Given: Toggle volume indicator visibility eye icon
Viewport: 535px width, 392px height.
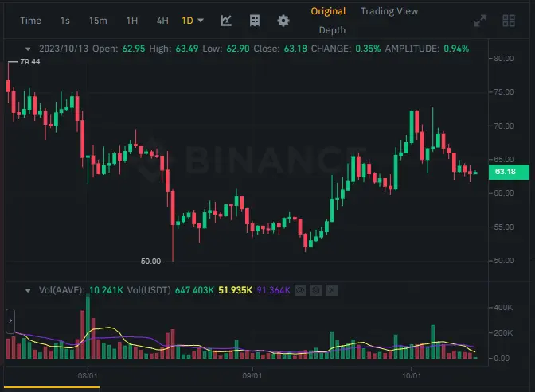Looking at the screenshot, I should tap(300, 290).
